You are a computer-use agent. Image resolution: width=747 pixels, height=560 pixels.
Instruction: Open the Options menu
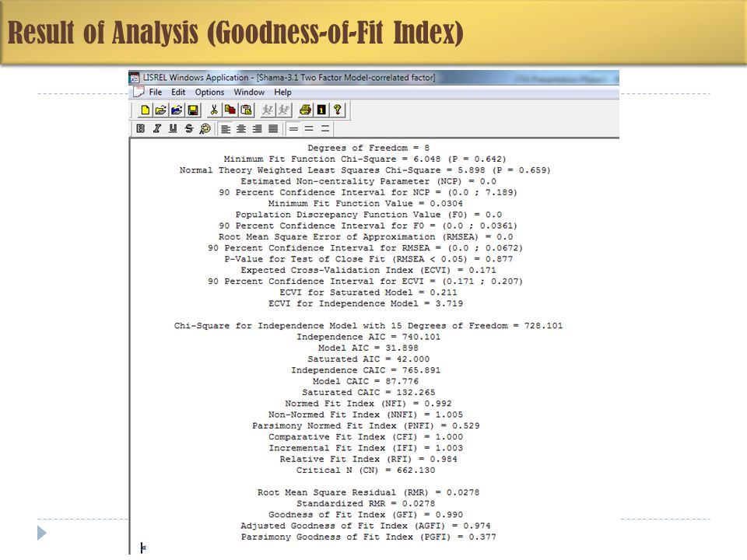(x=209, y=92)
